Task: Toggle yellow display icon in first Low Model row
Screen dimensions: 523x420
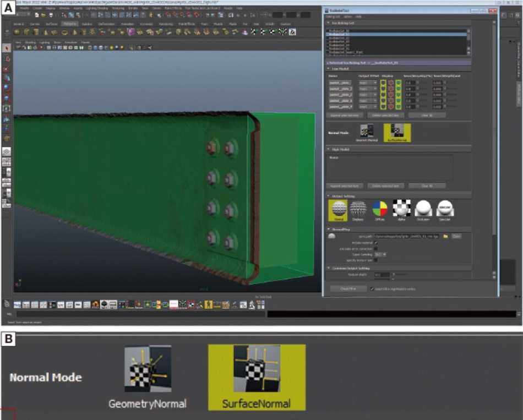Action: (383, 83)
